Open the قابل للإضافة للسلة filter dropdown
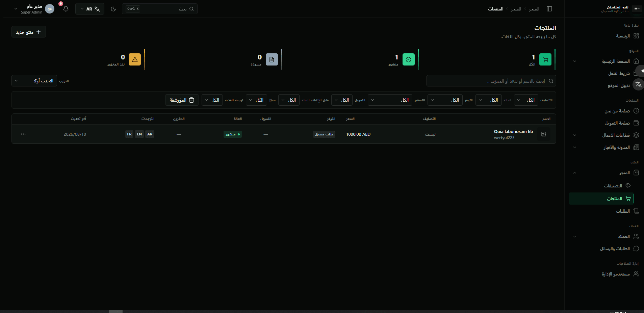 pyautogui.click(x=289, y=100)
